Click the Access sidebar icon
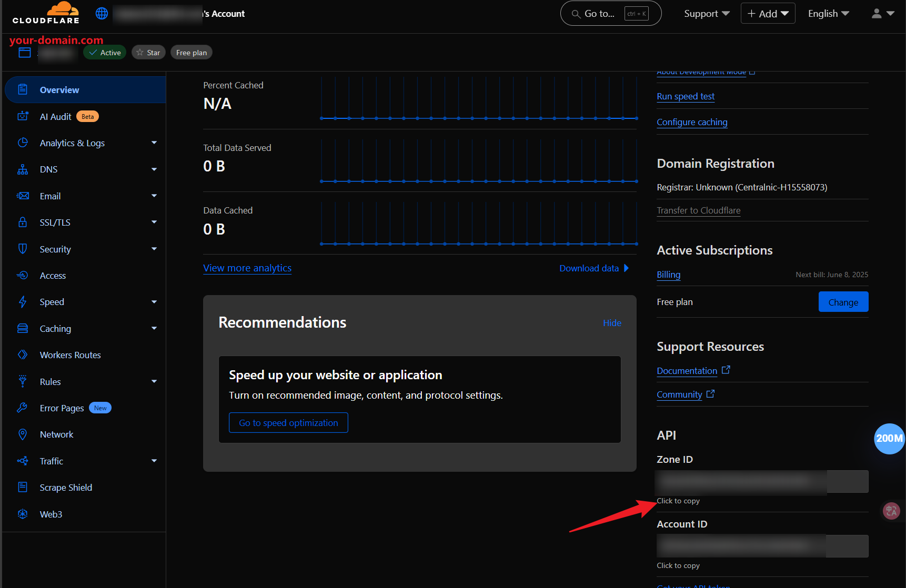Image resolution: width=906 pixels, height=588 pixels. point(23,275)
